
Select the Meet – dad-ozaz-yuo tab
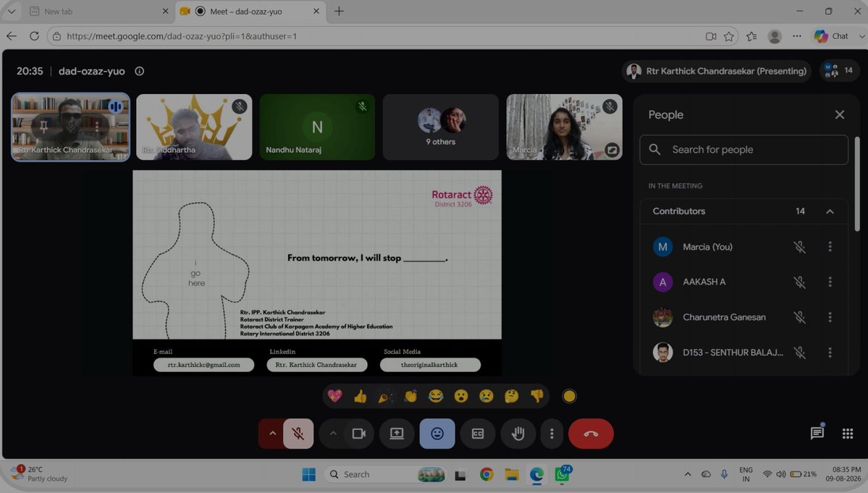point(249,11)
